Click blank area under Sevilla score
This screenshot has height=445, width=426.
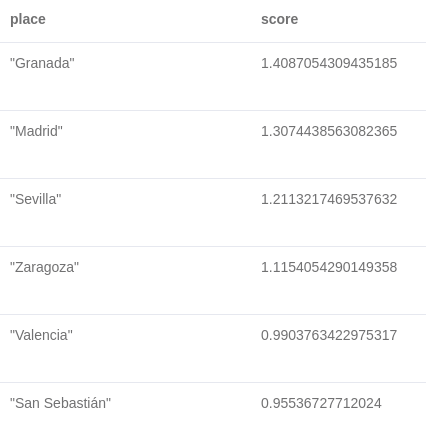pos(329,227)
